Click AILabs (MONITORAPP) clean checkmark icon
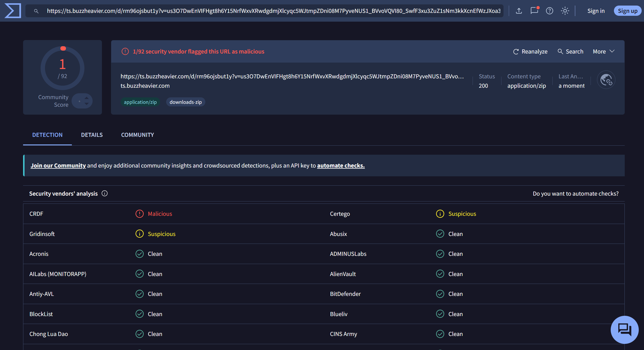 140,274
